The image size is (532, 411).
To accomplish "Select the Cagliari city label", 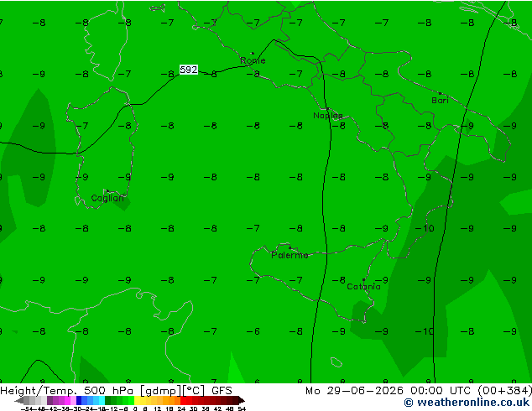I will (x=107, y=198).
